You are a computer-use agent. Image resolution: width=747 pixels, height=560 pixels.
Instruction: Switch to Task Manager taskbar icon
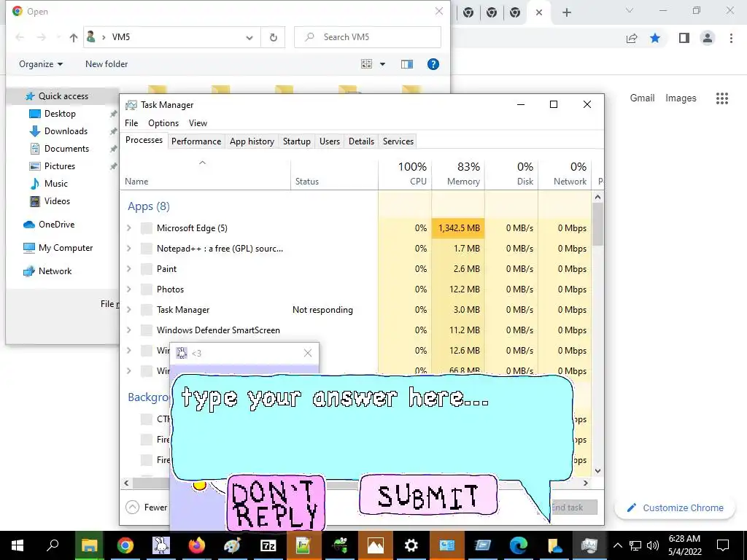[589, 545]
